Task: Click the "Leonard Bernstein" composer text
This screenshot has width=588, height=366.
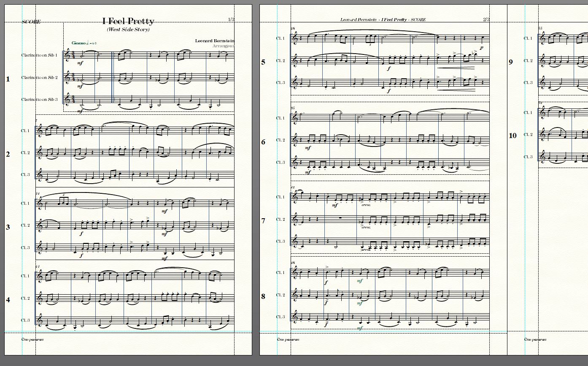Action: (x=215, y=41)
